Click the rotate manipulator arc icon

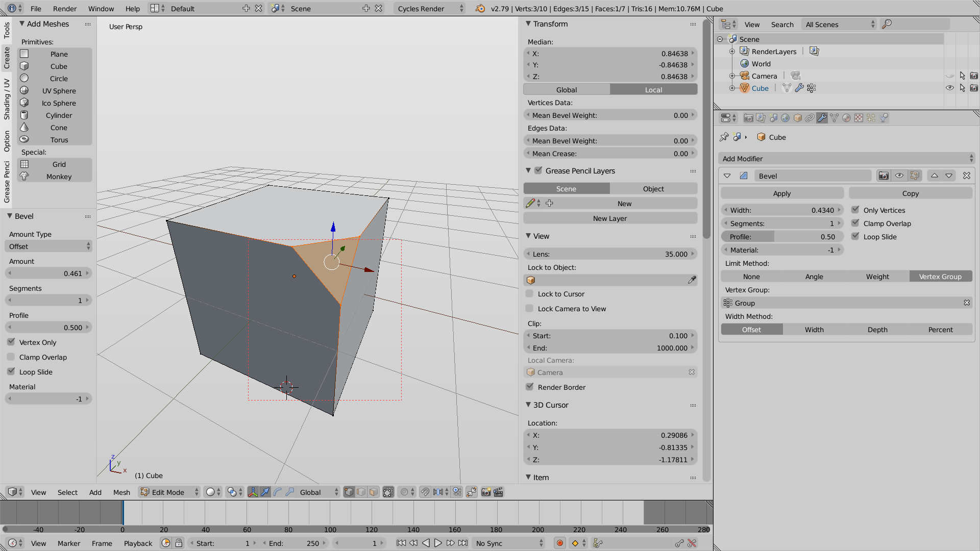click(x=277, y=492)
